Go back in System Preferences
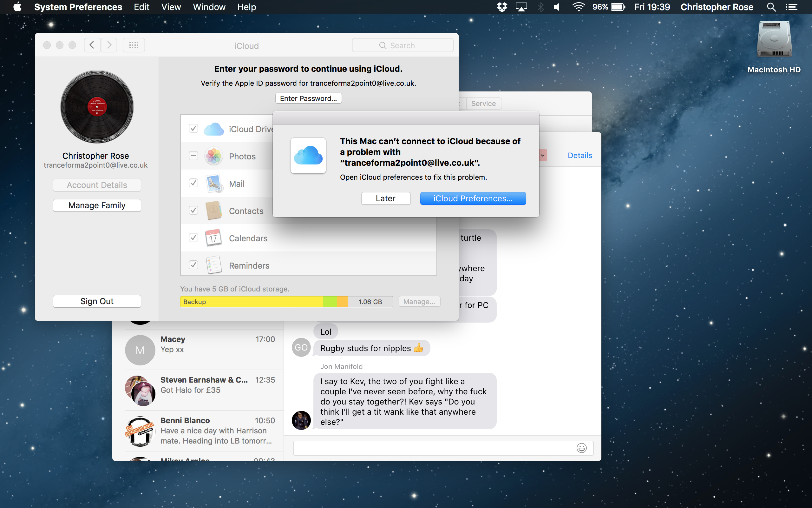 92,45
